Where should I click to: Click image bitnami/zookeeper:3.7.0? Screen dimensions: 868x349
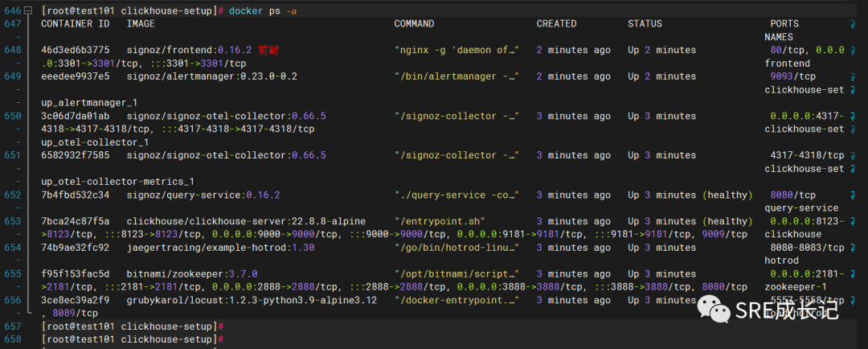(192, 274)
